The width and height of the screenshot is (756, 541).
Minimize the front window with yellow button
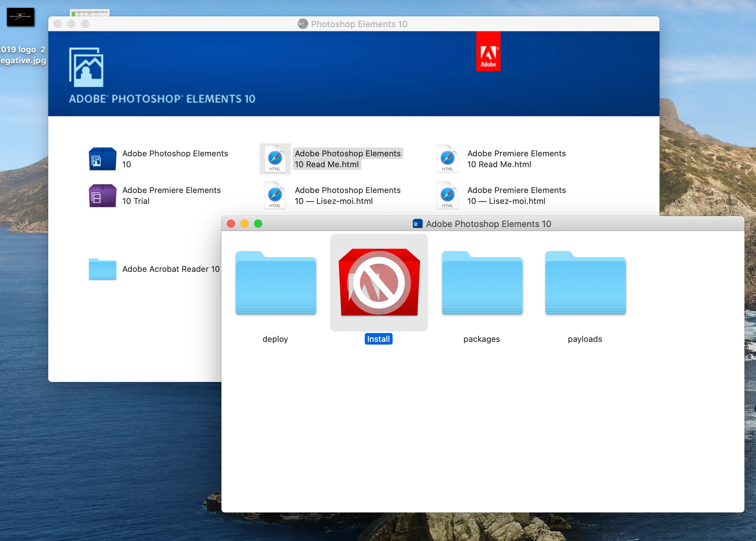pos(245,224)
